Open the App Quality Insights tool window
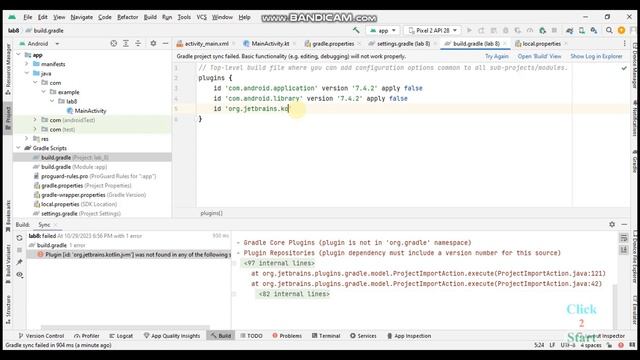 172,336
